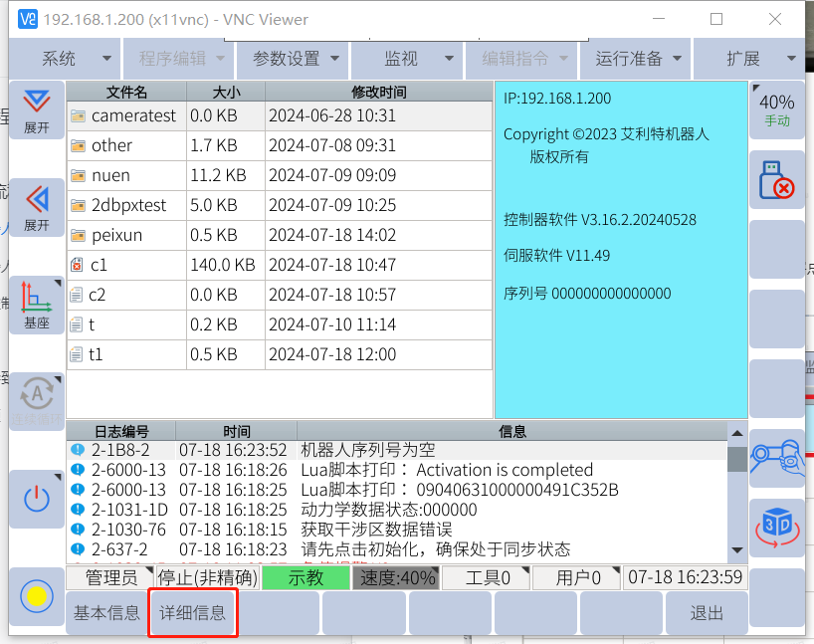Click the 详细信息 button
The height and width of the screenshot is (644, 814).
(193, 613)
